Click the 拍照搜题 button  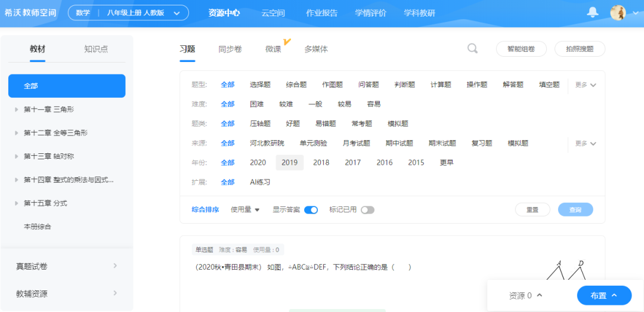coord(580,48)
